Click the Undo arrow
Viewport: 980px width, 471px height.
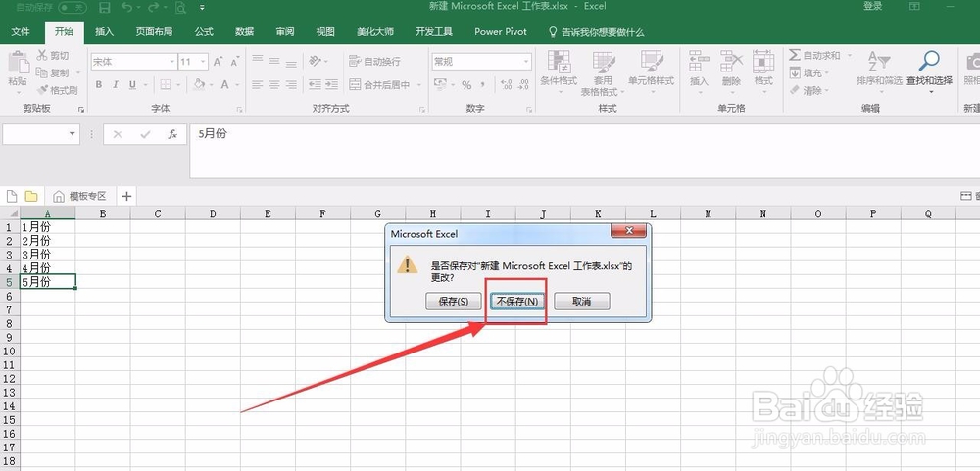126,8
